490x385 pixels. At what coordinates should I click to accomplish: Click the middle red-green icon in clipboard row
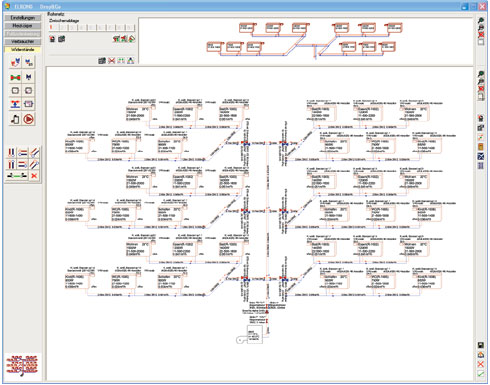pos(124,39)
